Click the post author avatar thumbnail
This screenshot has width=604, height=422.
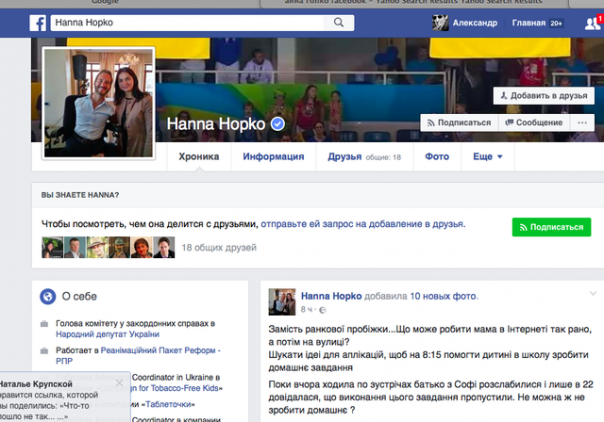282,302
